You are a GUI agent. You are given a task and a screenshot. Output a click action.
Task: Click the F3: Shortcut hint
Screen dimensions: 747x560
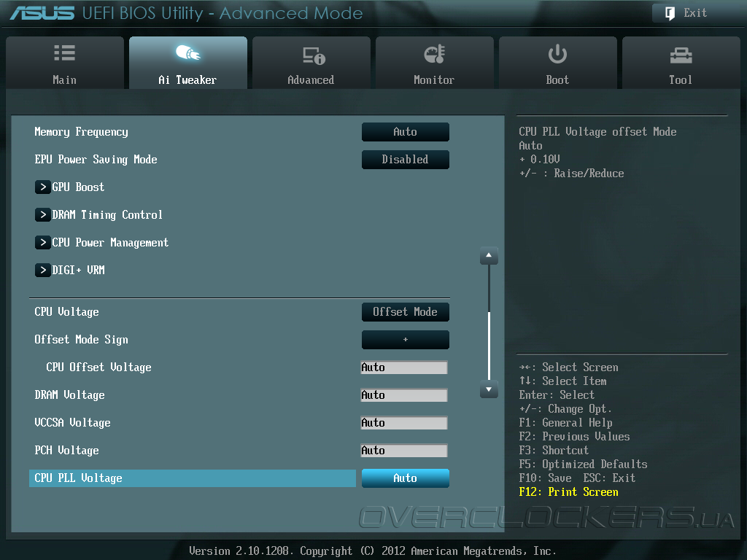coord(554,451)
